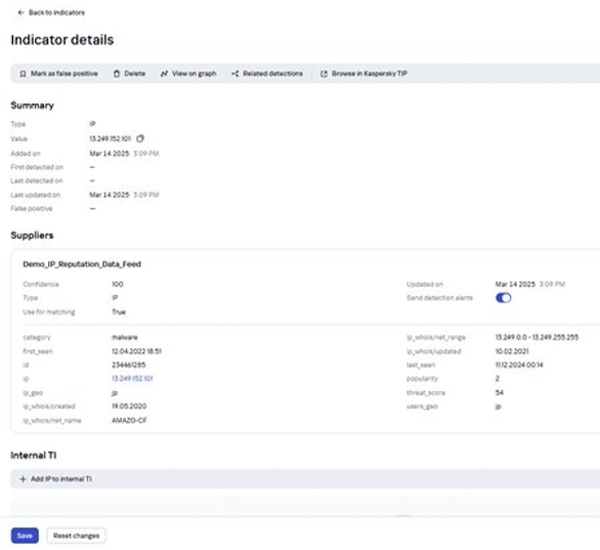The width and height of the screenshot is (600, 550).
Task: Click the back arrow icon beside Back to indicators
Action: [21, 13]
